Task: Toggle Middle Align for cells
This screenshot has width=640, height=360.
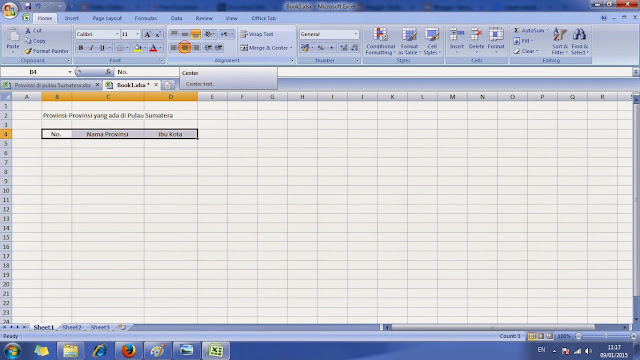Action: 184,34
